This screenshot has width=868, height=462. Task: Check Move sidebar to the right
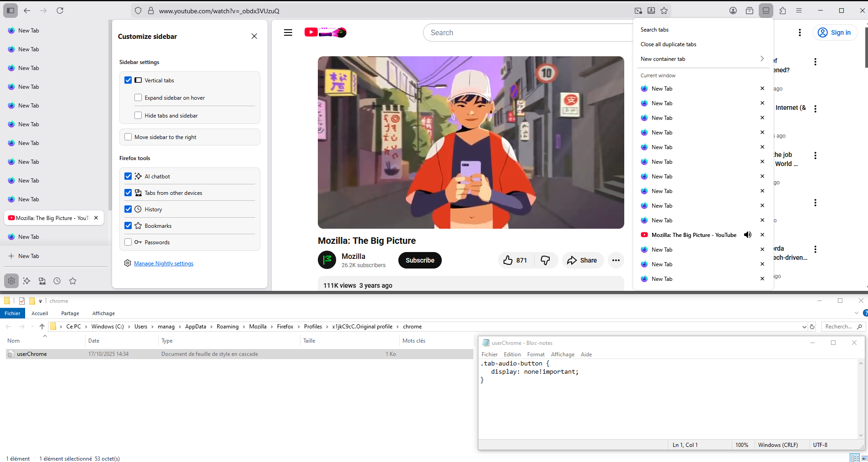pyautogui.click(x=128, y=137)
